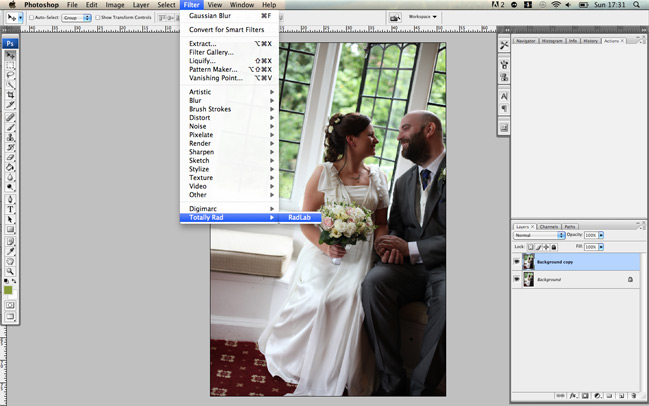This screenshot has width=649, height=406.
Task: Click the link layers icon
Action: coord(560,396)
